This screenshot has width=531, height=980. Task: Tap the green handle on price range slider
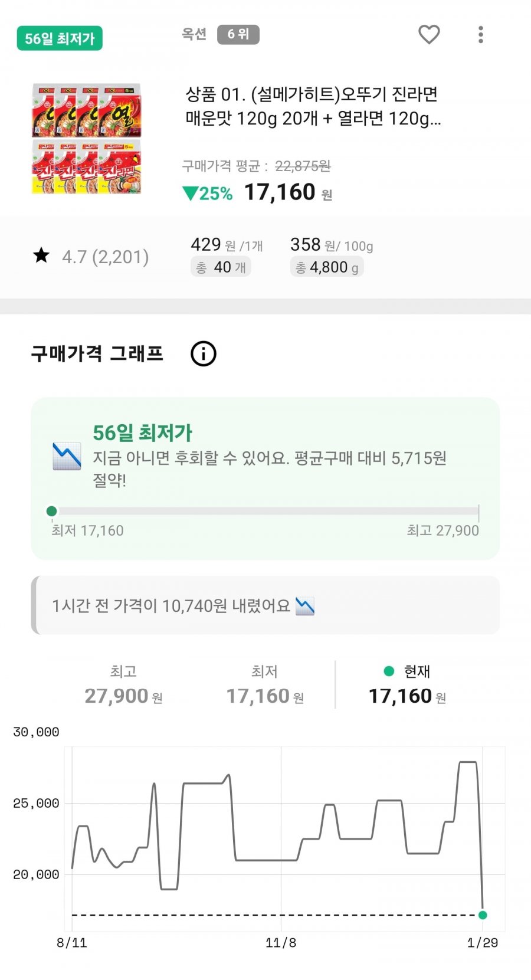point(52,511)
